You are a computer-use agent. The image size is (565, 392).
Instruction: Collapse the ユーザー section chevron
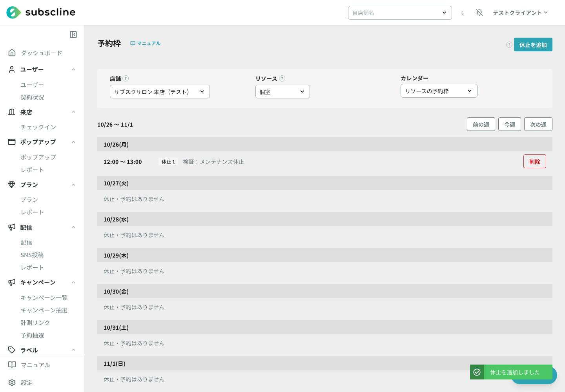click(x=73, y=69)
